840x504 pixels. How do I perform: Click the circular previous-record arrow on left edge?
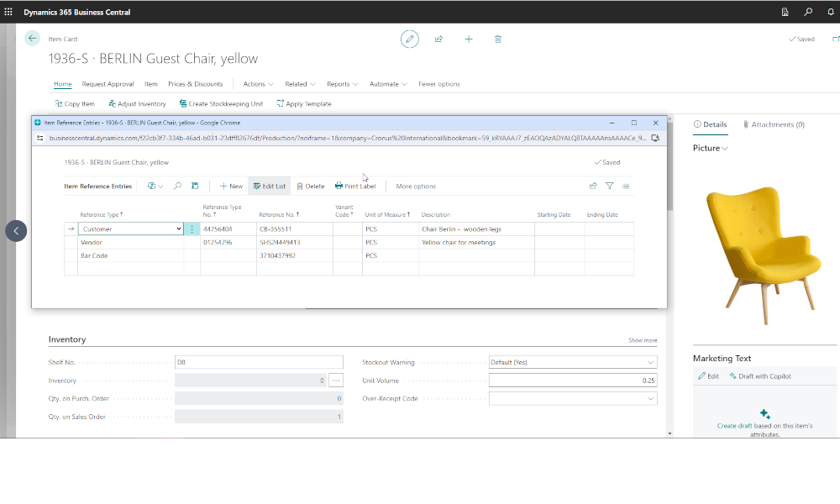pos(16,231)
